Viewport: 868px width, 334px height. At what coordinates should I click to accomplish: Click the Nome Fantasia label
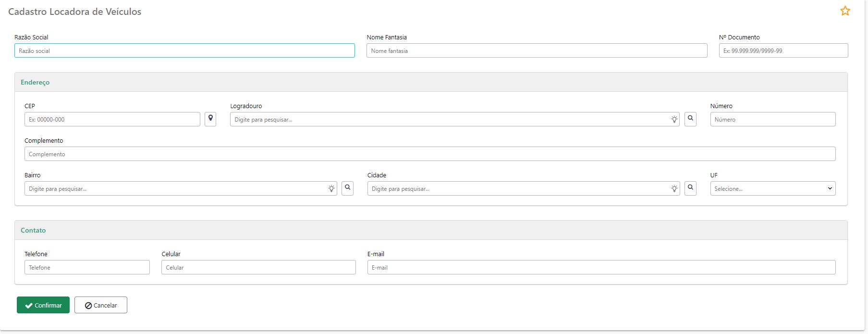click(x=387, y=37)
